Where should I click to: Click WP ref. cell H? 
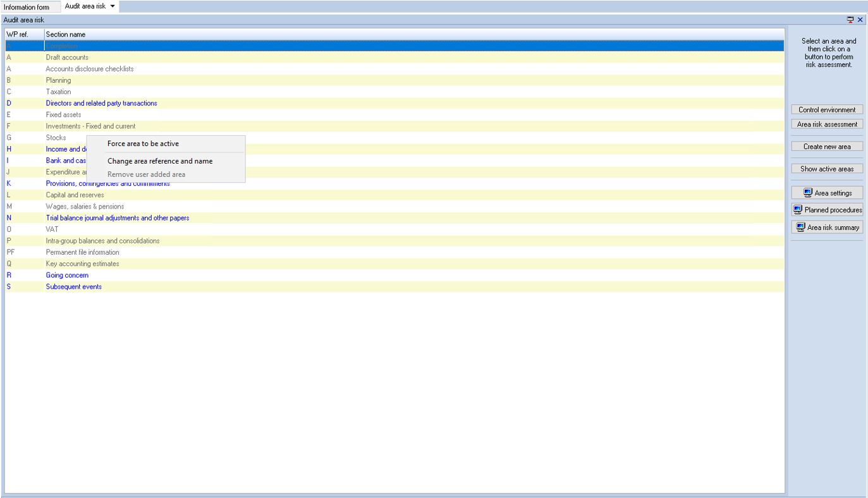click(24, 149)
